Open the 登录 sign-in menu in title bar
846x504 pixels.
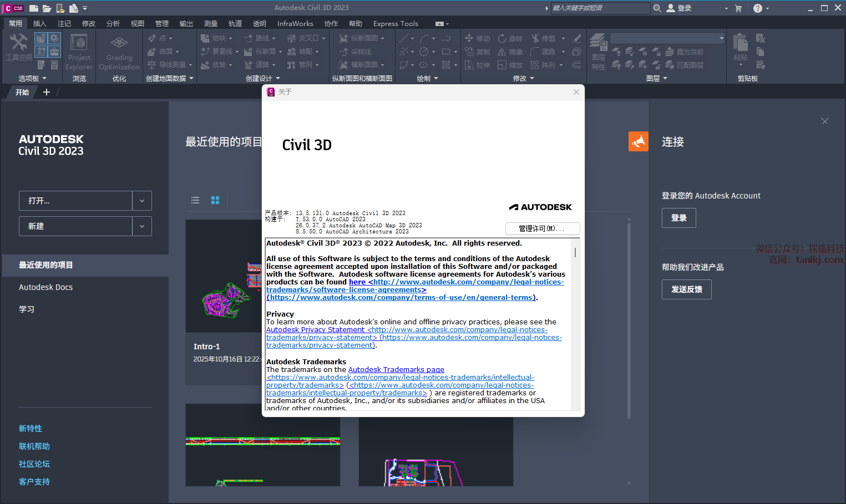697,8
